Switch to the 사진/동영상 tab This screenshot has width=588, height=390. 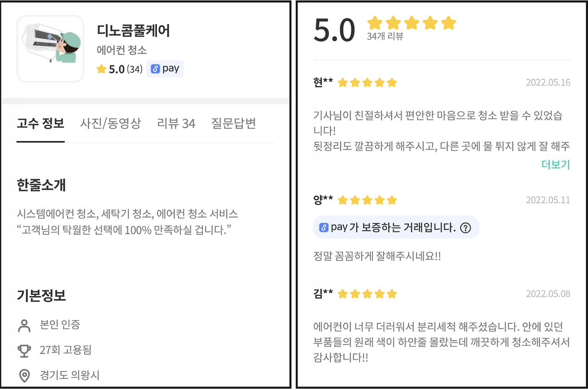[x=111, y=124]
